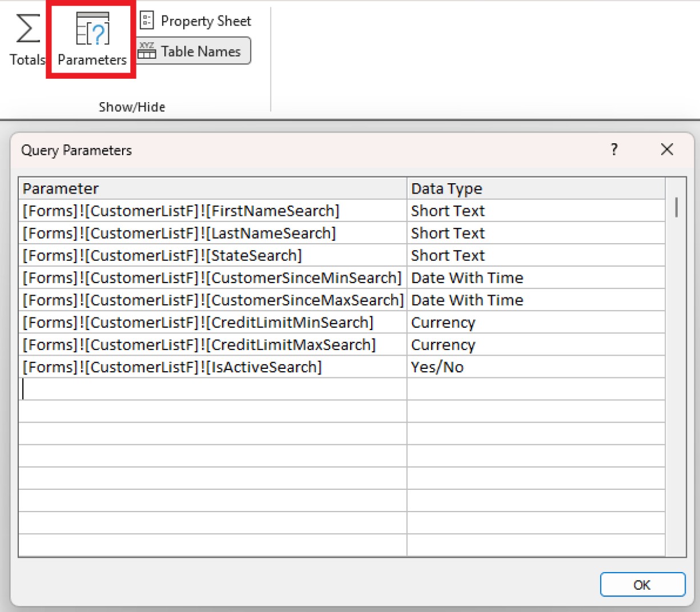Image resolution: width=700 pixels, height=612 pixels.
Task: Select the CustomerSinceMaxSearch parameter cell
Action: tap(213, 300)
